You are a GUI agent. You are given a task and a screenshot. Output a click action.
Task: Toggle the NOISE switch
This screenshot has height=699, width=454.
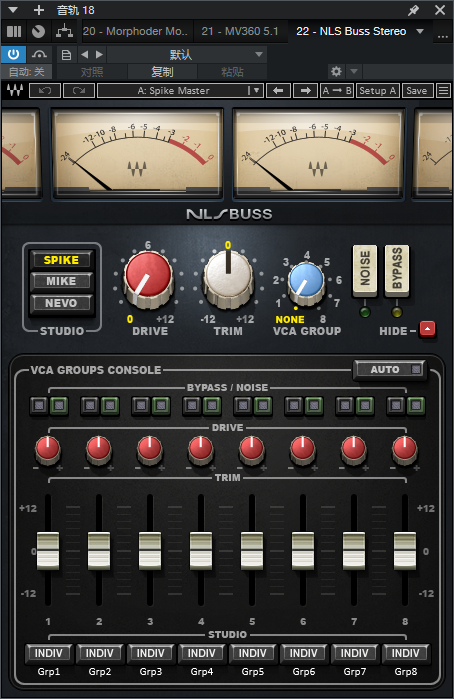point(365,270)
